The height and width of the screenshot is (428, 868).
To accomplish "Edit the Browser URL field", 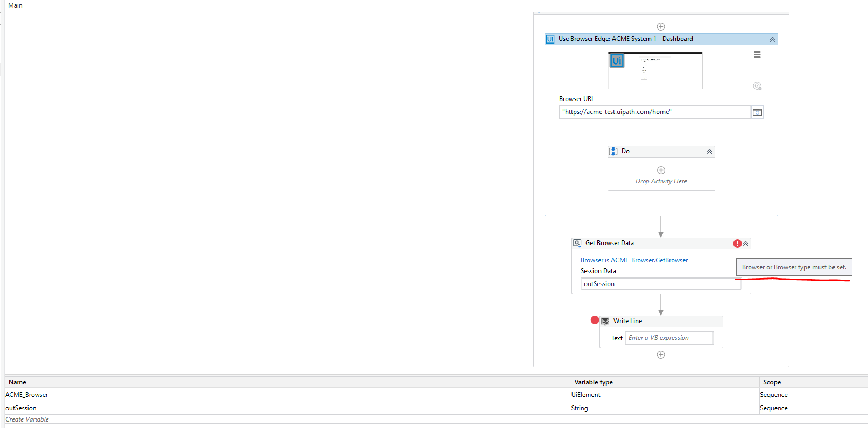I will (655, 112).
